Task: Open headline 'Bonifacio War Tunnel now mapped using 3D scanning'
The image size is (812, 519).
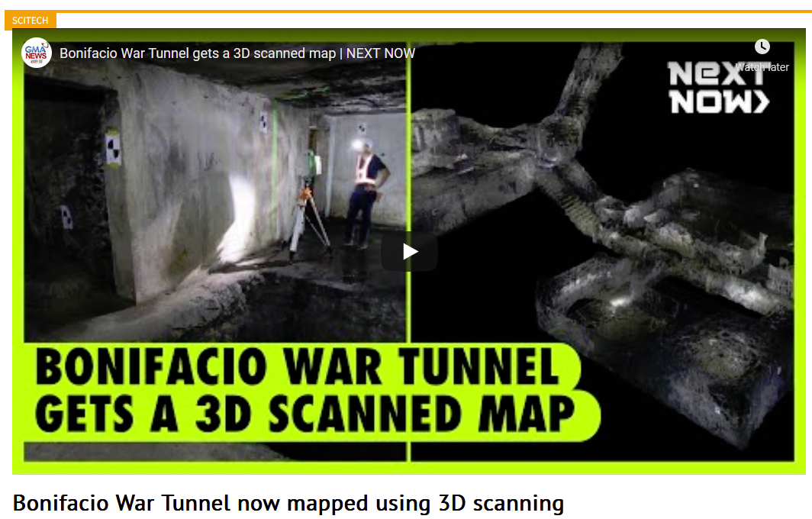Action: click(x=288, y=503)
